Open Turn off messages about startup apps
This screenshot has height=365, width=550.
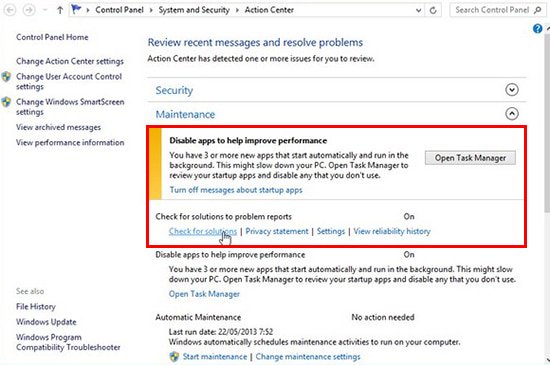click(236, 190)
